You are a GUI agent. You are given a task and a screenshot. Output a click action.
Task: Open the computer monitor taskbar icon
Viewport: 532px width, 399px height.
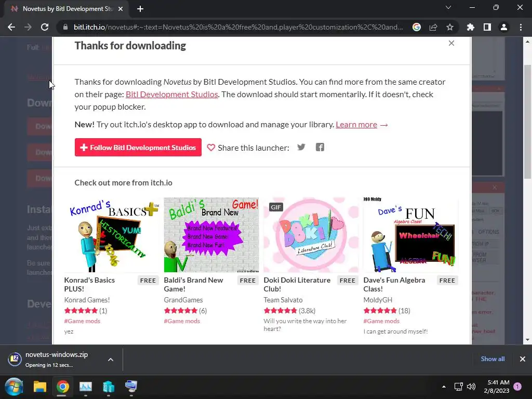[131, 387]
